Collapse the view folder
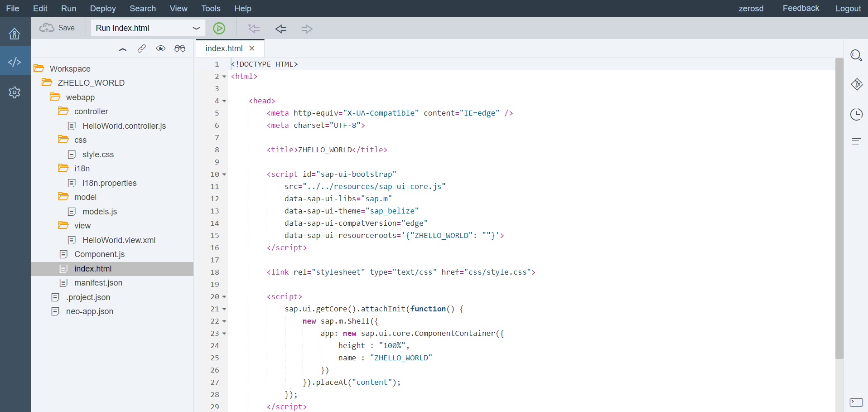Viewport: 868px width, 412px height. (63, 225)
